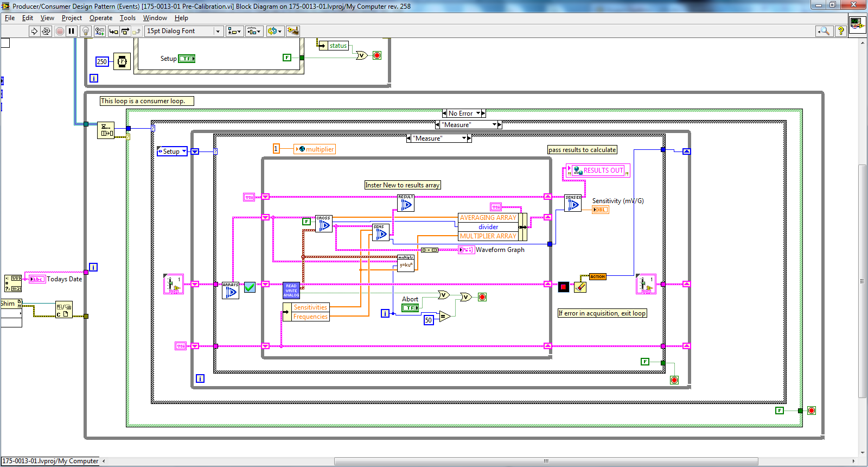
Task: Click stop terminal after status OR gate
Action: pos(377,55)
